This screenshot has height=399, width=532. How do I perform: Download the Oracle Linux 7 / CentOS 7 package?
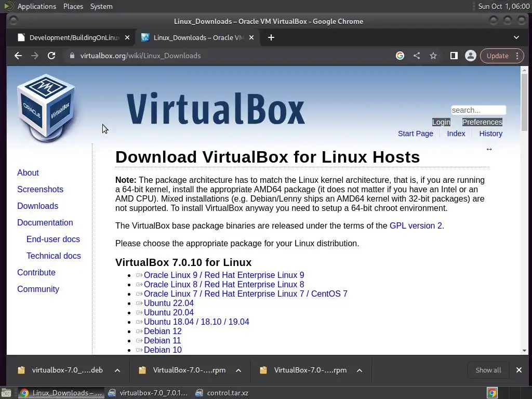coord(246,294)
